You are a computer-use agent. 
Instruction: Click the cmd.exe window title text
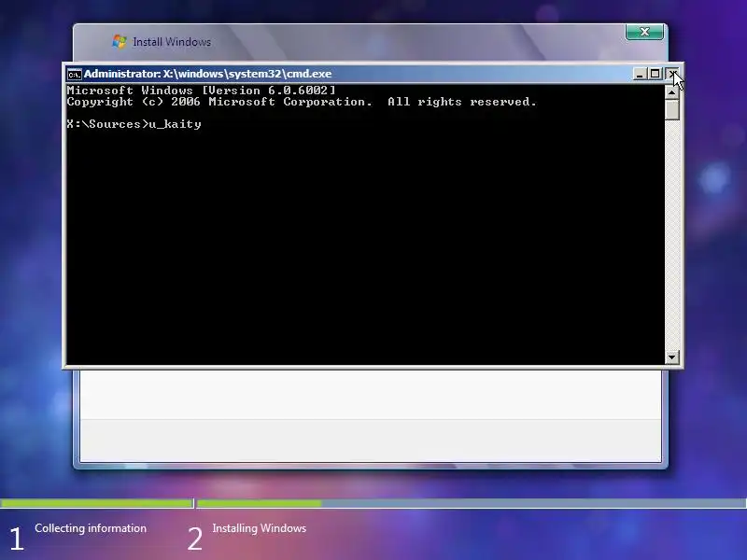[x=207, y=74]
